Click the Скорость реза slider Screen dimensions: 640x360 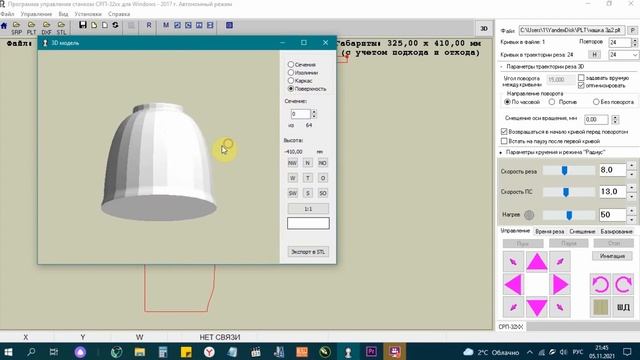[x=568, y=171]
